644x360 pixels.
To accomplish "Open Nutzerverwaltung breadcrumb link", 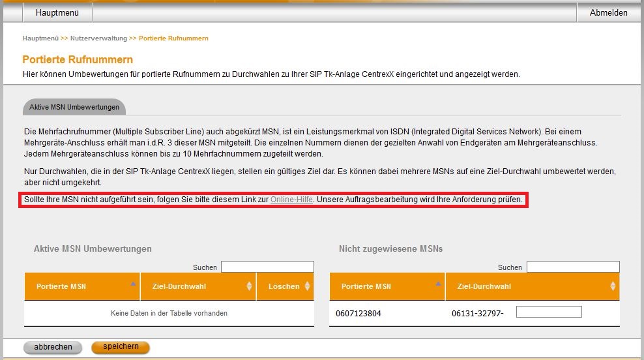I will coord(98,38).
